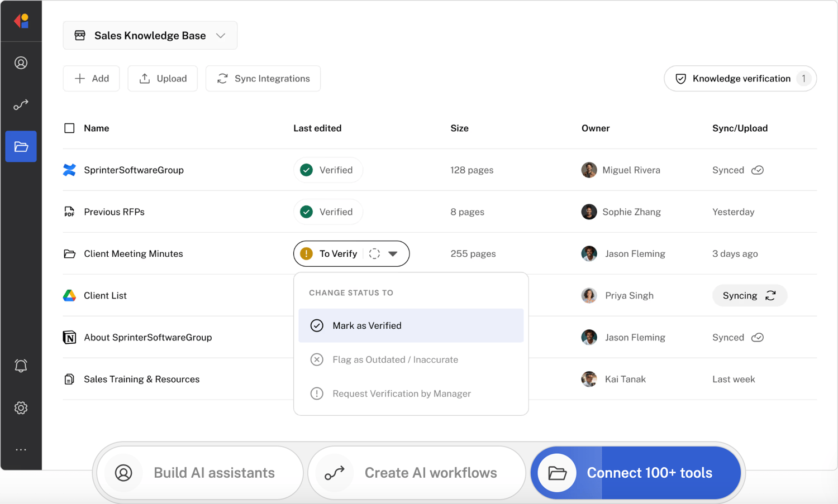
Task: Open settings gear in the sidebar
Action: 21,408
